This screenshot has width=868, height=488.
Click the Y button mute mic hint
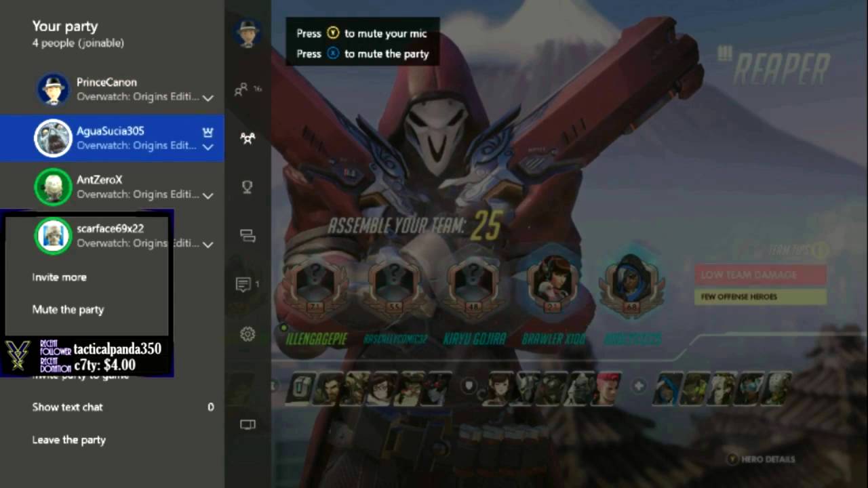[x=362, y=33]
